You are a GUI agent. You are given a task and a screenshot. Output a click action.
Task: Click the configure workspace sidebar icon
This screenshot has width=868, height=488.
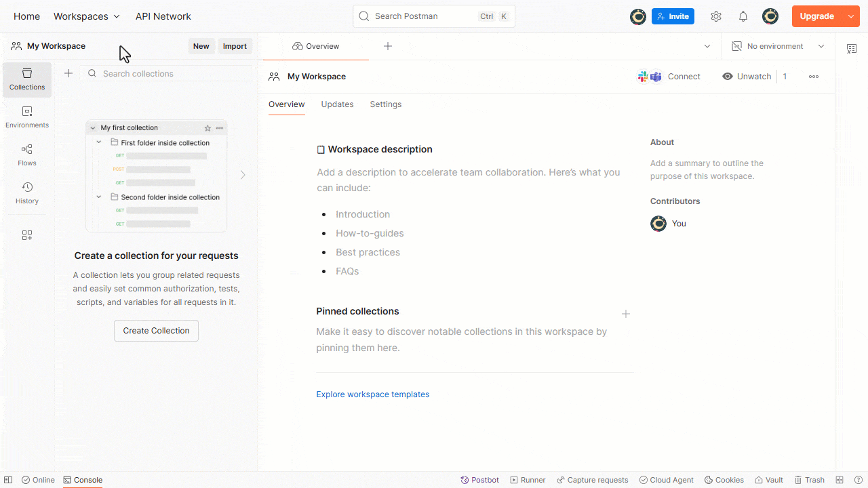[x=27, y=235]
